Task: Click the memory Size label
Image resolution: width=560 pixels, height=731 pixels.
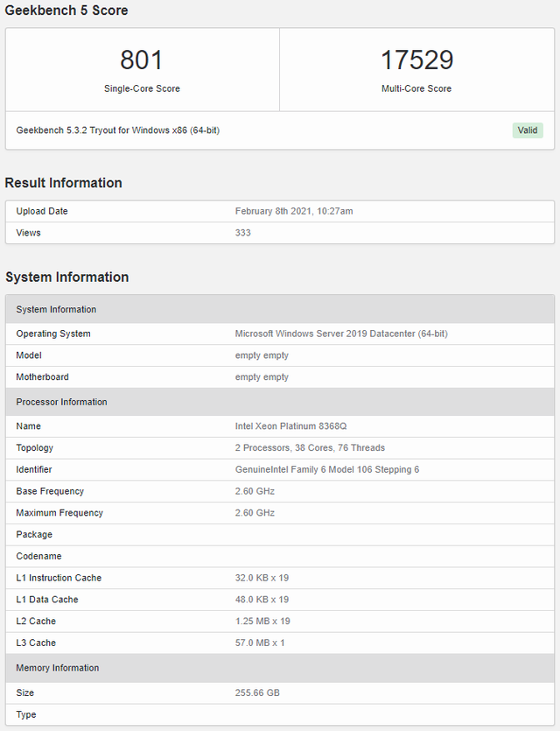Action: pyautogui.click(x=25, y=692)
